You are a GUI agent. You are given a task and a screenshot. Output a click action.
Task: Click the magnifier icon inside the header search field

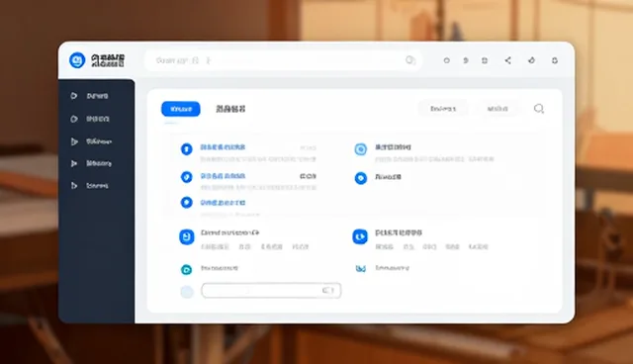[x=410, y=60]
